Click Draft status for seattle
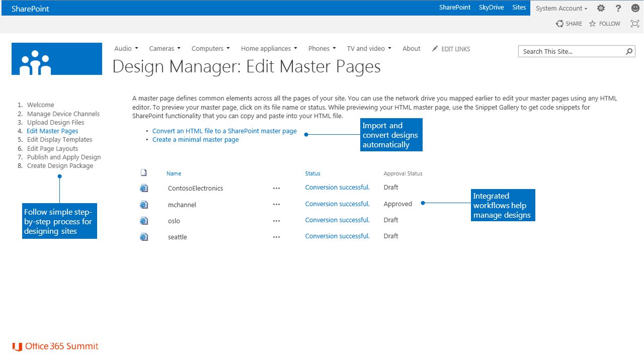Image resolution: width=644 pixels, height=362 pixels. tap(390, 236)
